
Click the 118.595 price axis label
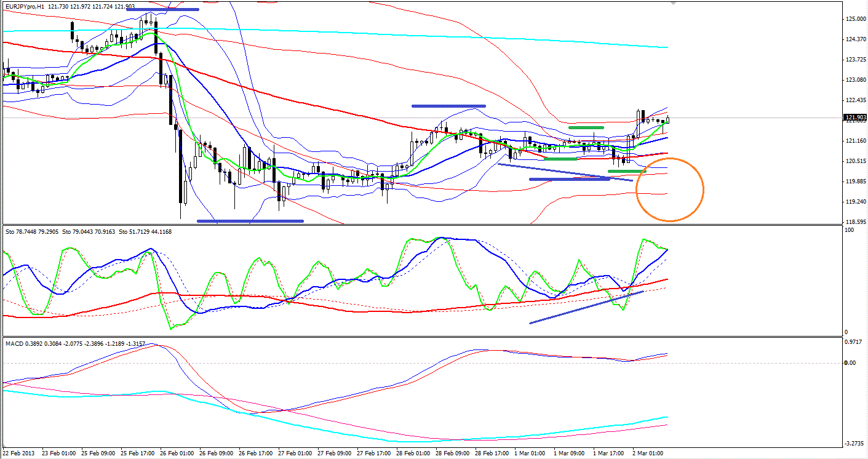[x=856, y=222]
